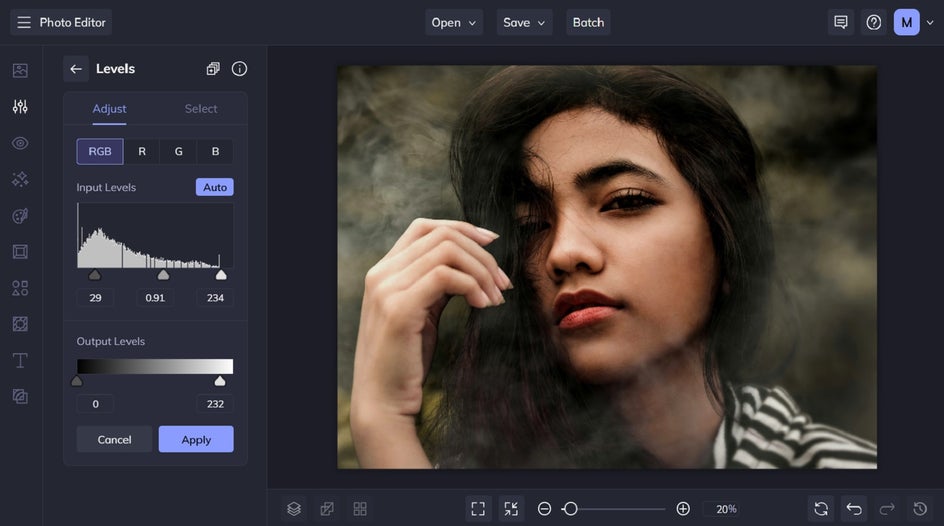Viewport: 944px width, 526px height.
Task: Go back using the arrow beside Levels
Action: point(76,69)
